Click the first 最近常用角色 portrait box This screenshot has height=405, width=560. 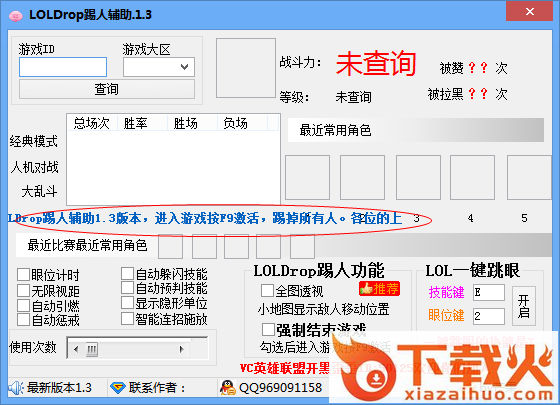tap(307, 177)
